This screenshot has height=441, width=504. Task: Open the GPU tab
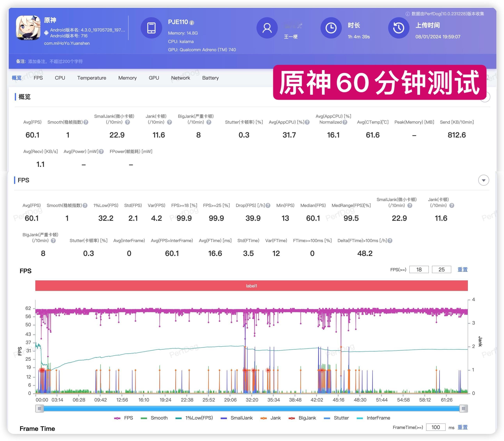(154, 78)
